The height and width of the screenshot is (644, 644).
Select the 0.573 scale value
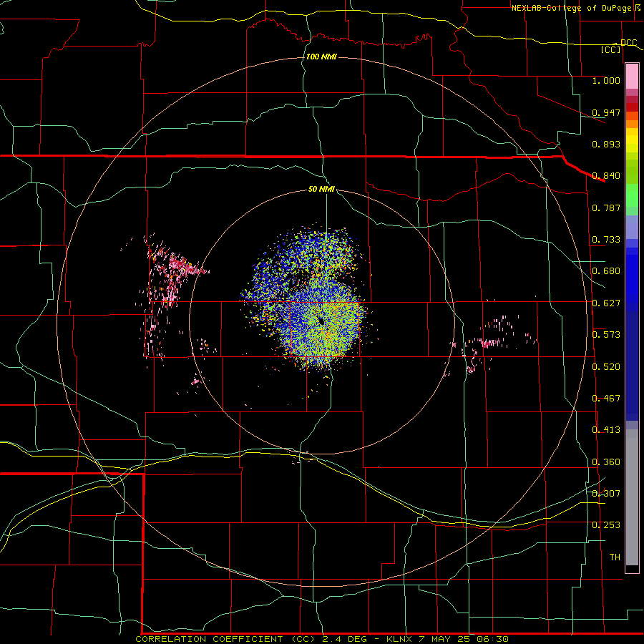[606, 335]
